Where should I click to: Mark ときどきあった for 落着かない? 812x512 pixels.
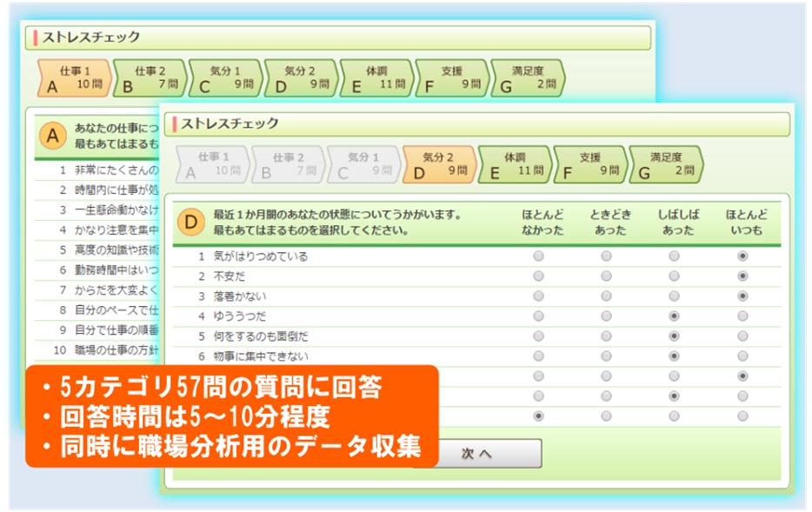pos(607,296)
